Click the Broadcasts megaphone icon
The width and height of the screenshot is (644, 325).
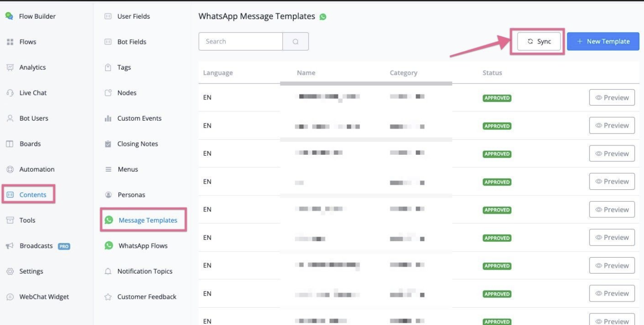click(x=10, y=246)
